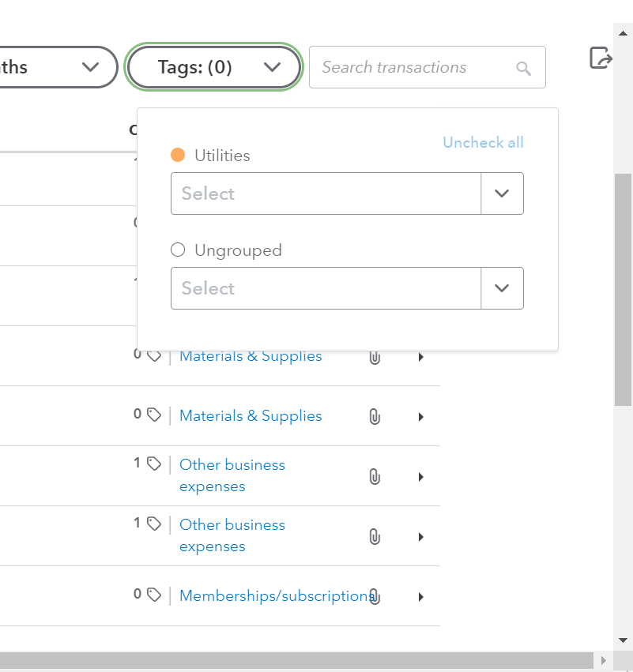Click the tag icon beside first Materials & Supplies
This screenshot has width=633, height=672.
[155, 355]
